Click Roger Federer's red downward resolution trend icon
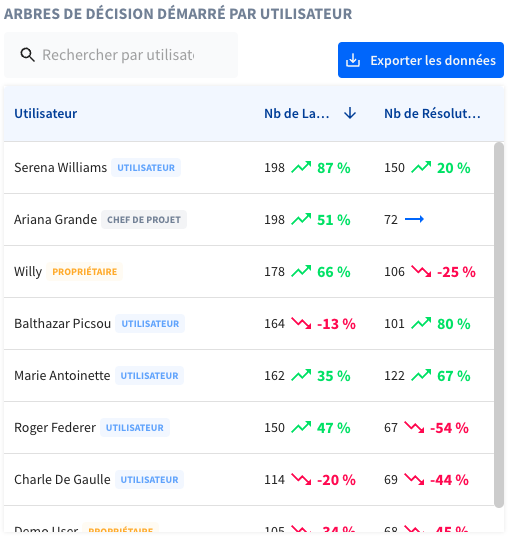This screenshot has height=545, width=521. pyautogui.click(x=414, y=427)
